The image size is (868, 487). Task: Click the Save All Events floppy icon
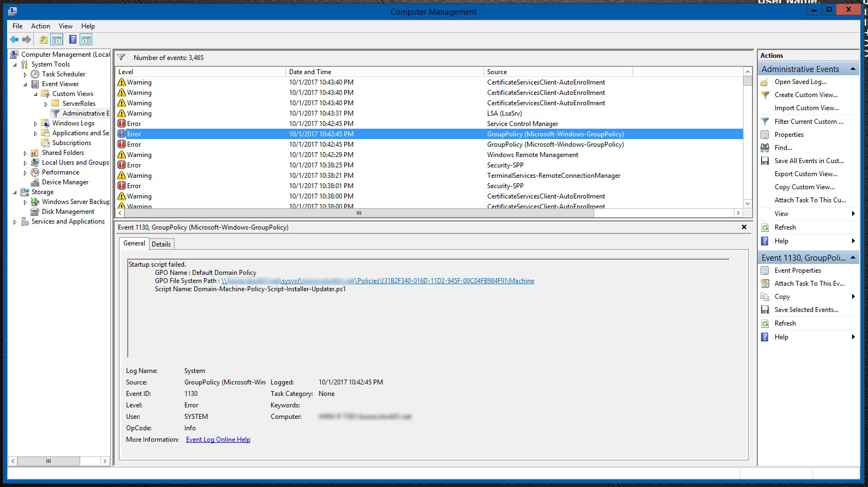click(765, 161)
